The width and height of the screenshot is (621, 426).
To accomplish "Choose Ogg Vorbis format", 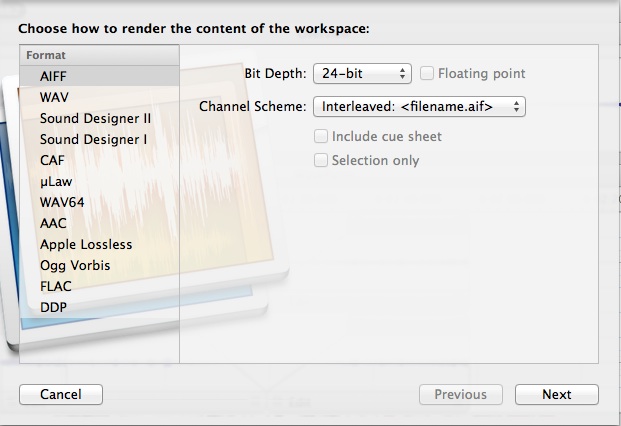I will (x=75, y=265).
